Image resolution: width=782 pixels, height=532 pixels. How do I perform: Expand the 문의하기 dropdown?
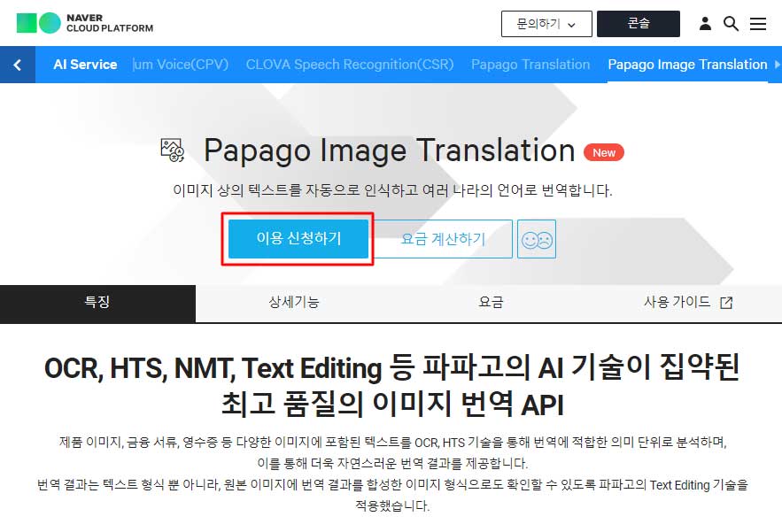pyautogui.click(x=546, y=23)
